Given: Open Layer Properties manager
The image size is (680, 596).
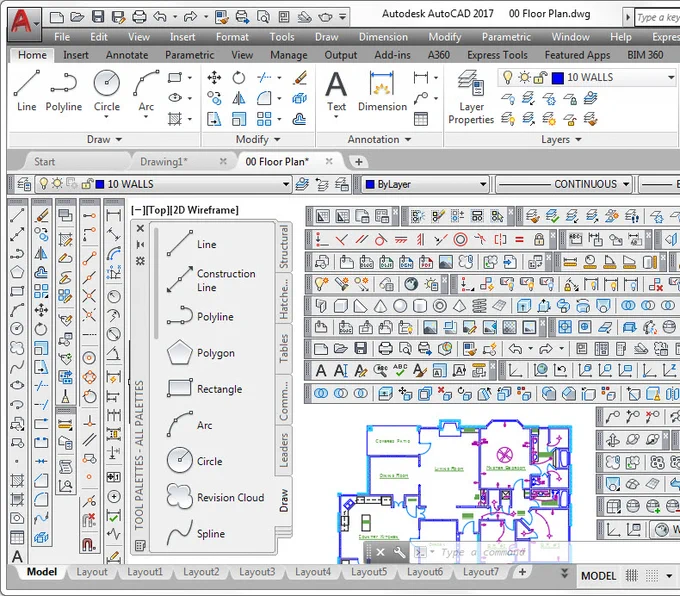Looking at the screenshot, I should [x=471, y=98].
